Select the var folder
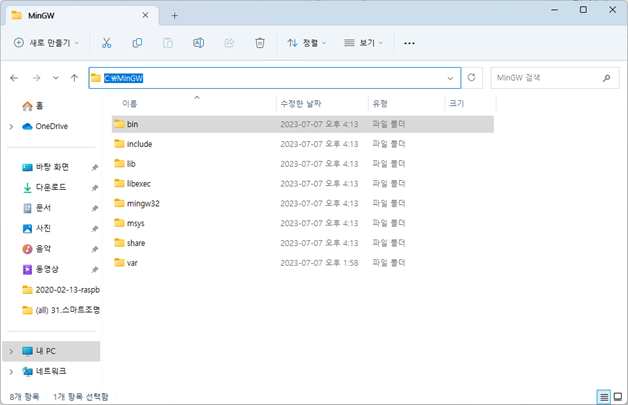The height and width of the screenshot is (405, 628). (x=302, y=263)
